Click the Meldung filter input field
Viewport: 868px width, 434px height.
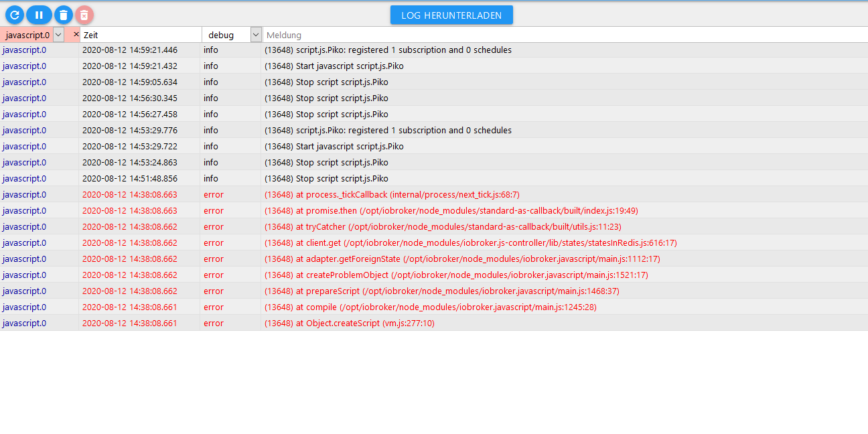pos(565,35)
